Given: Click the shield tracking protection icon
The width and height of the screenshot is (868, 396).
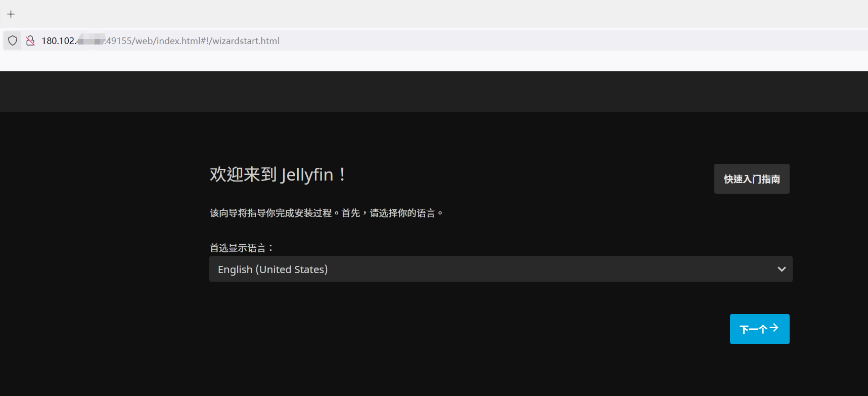Looking at the screenshot, I should pos(13,40).
